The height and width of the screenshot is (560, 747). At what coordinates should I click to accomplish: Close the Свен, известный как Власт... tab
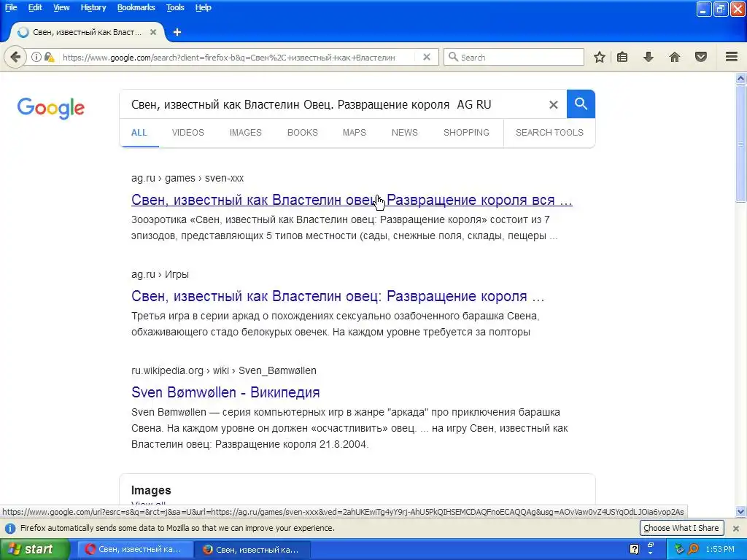[x=153, y=32]
